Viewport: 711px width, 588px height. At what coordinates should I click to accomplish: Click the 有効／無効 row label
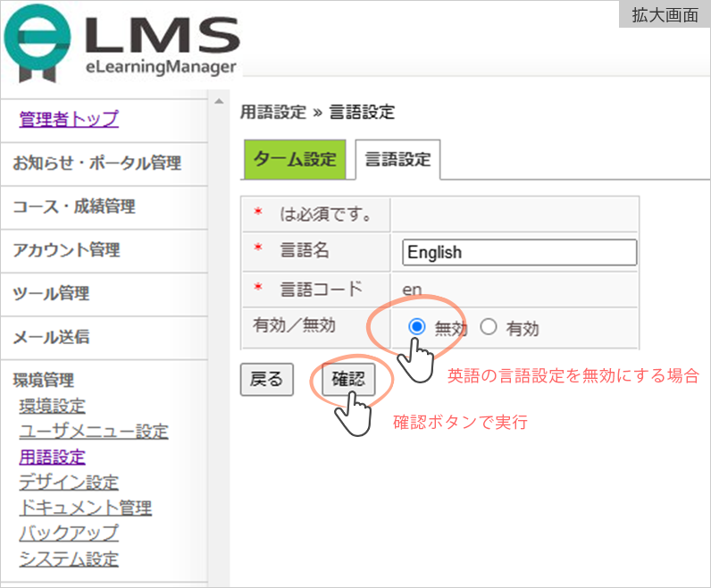point(294,325)
